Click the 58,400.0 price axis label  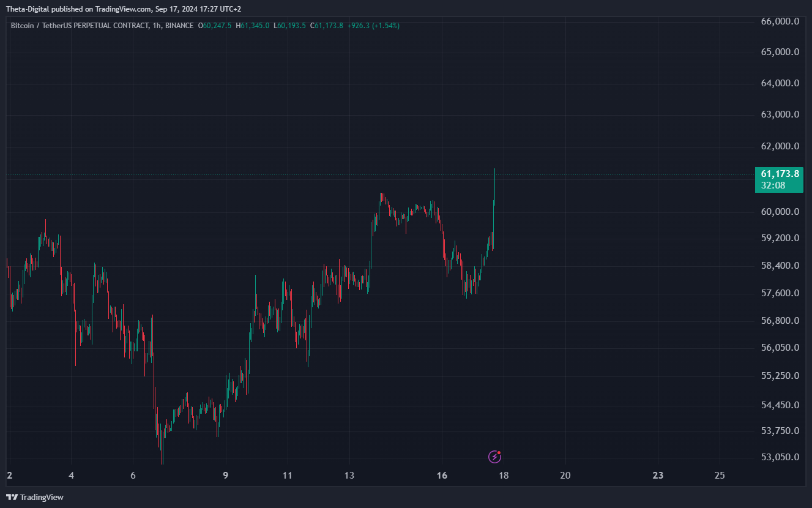coord(780,266)
